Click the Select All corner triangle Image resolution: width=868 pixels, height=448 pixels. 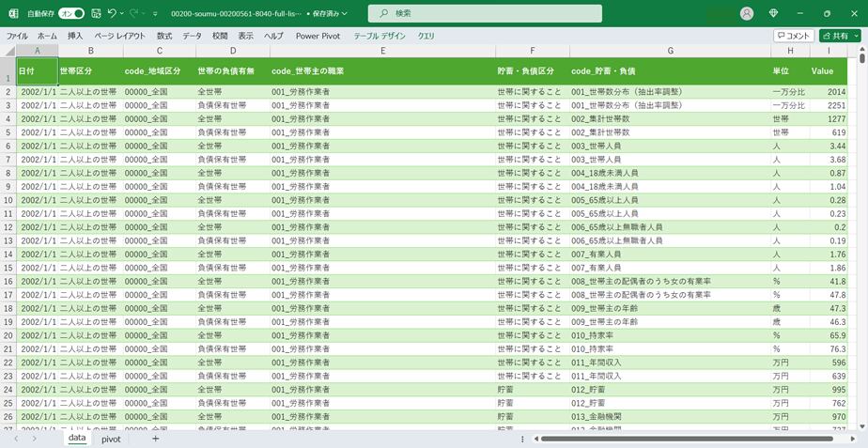click(x=8, y=51)
